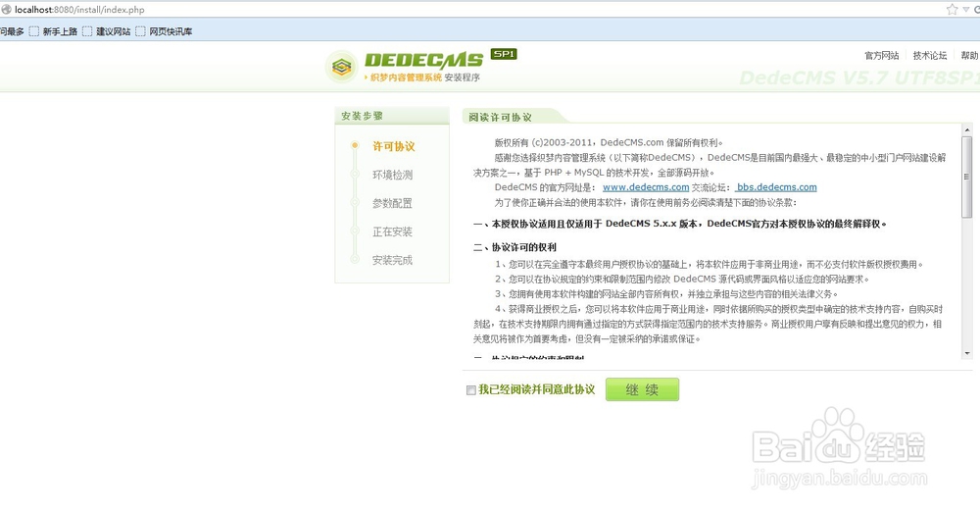Screen dimensions: 980x512
Task: Open the 技术论坛 header link
Action: click(x=929, y=55)
